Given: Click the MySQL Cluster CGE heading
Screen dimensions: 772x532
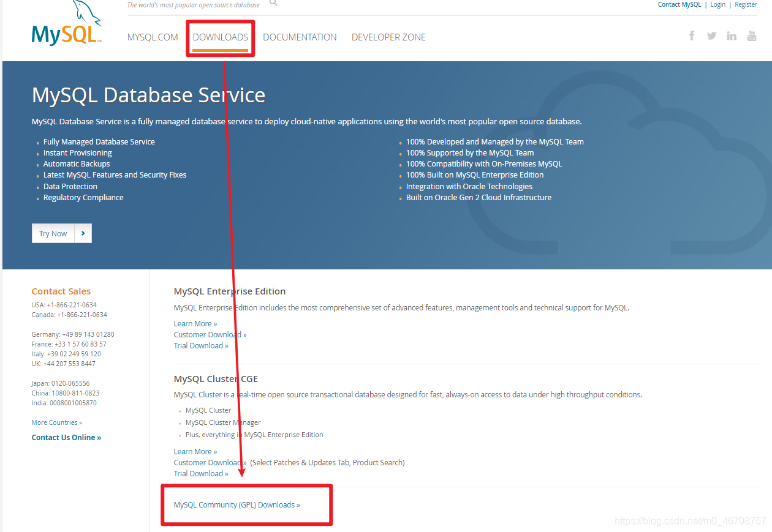Looking at the screenshot, I should (x=216, y=378).
